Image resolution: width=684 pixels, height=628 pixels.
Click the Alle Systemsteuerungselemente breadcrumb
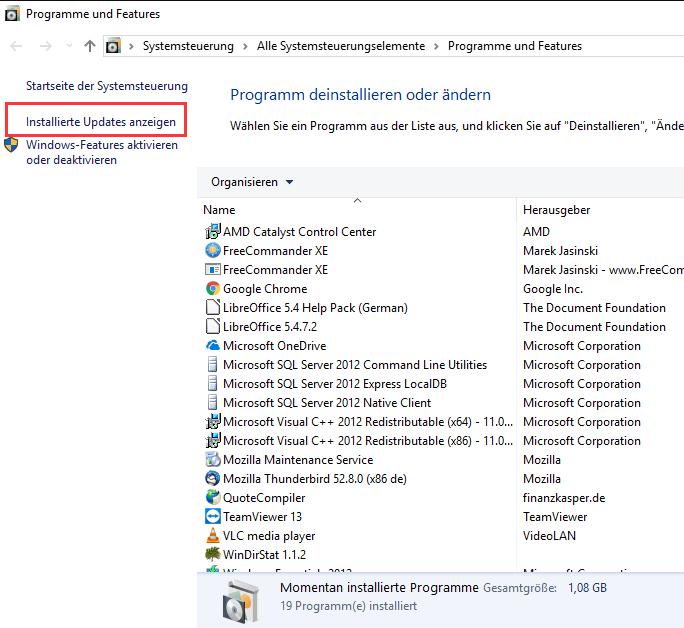pyautogui.click(x=341, y=46)
